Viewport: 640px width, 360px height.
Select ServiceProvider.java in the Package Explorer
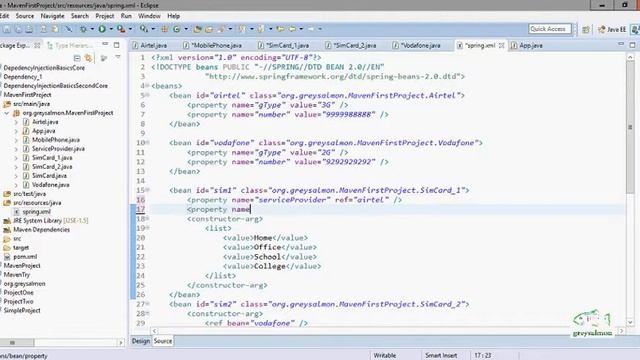click(x=58, y=149)
